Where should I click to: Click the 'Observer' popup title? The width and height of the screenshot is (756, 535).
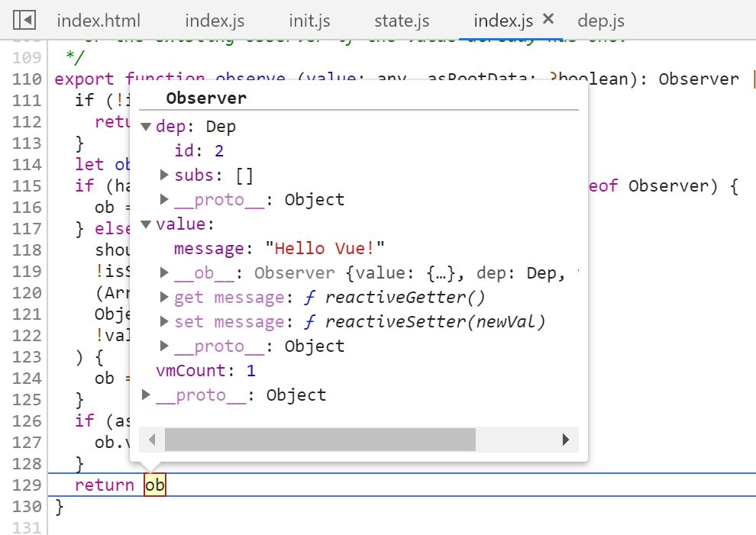tap(206, 98)
